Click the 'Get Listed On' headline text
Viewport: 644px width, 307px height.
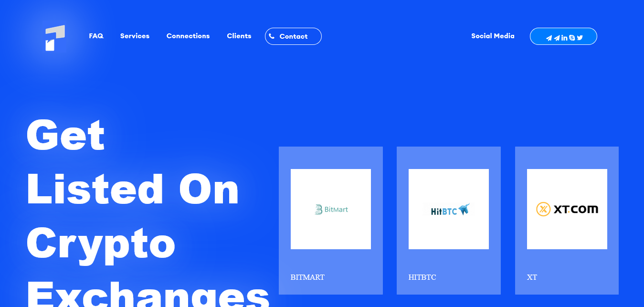pyautogui.click(x=133, y=190)
